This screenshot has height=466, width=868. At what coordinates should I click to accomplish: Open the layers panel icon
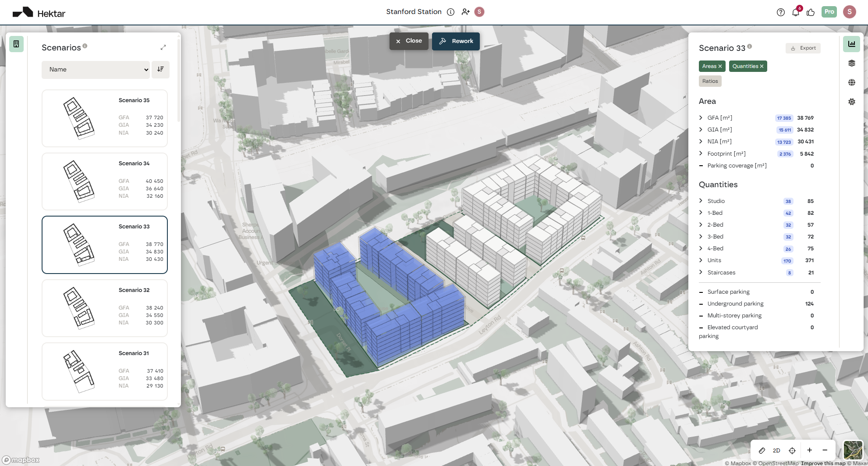[x=851, y=63]
